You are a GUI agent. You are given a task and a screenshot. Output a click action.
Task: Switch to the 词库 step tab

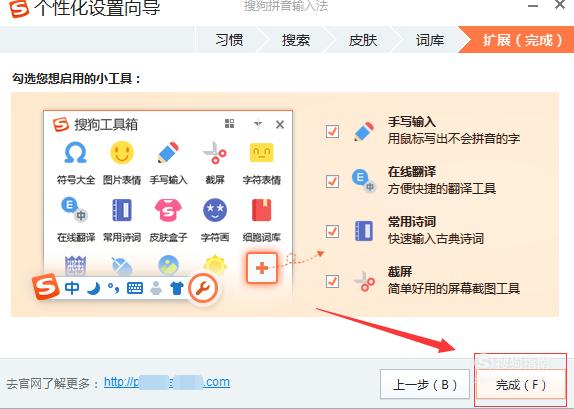click(429, 40)
